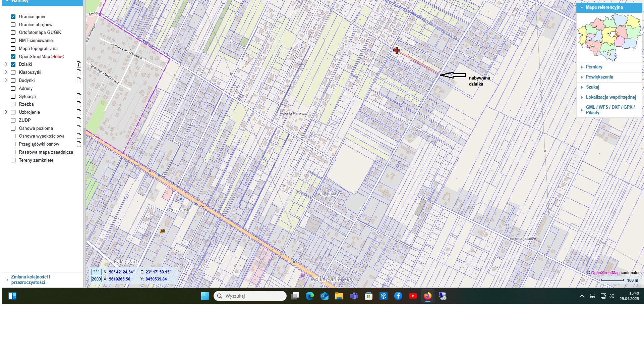Image resolution: width=644 pixels, height=363 pixels.
Task: Open Zmiana kolejności i przezroczystości
Action: (x=30, y=279)
